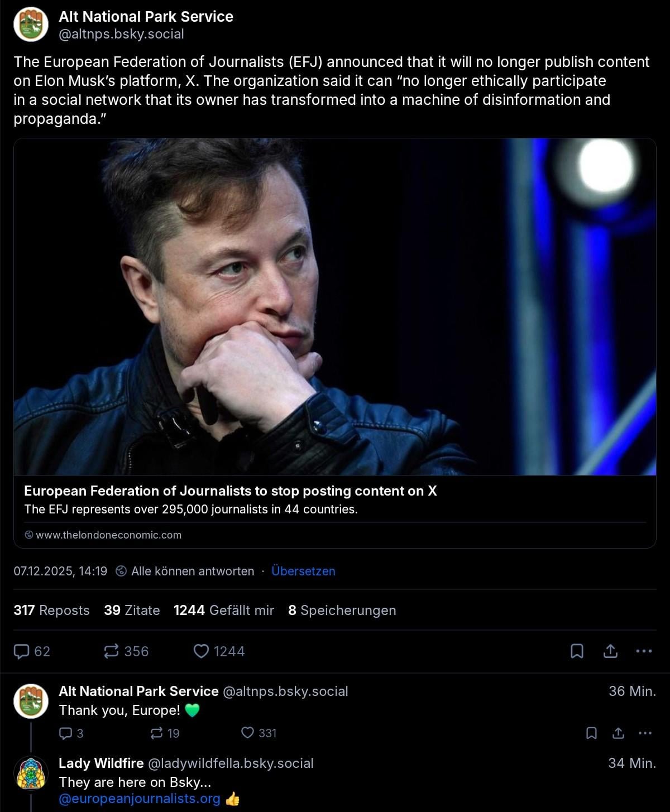Like the "Thank you, Europe!" reply
This screenshot has height=812, width=670.
247,733
